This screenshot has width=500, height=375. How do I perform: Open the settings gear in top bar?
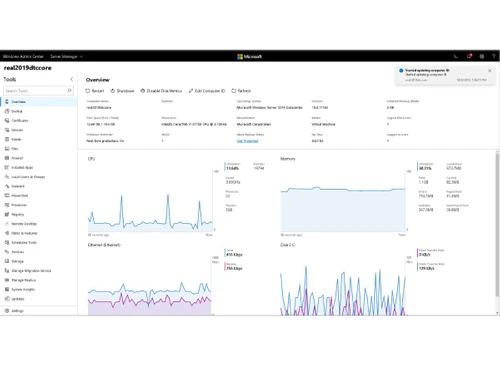point(482,56)
